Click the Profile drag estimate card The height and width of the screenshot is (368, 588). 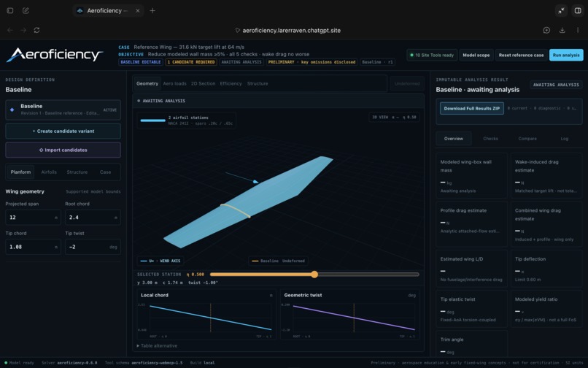coord(471,224)
